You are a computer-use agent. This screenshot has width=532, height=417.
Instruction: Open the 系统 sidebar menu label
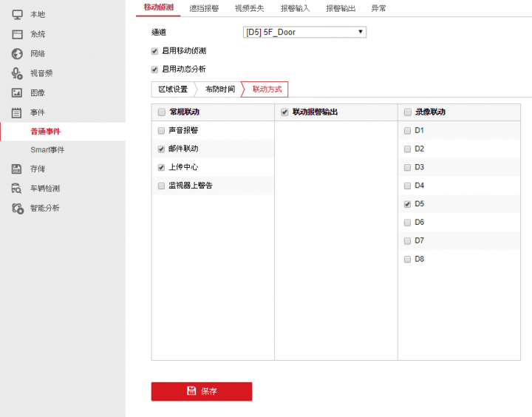coord(38,34)
